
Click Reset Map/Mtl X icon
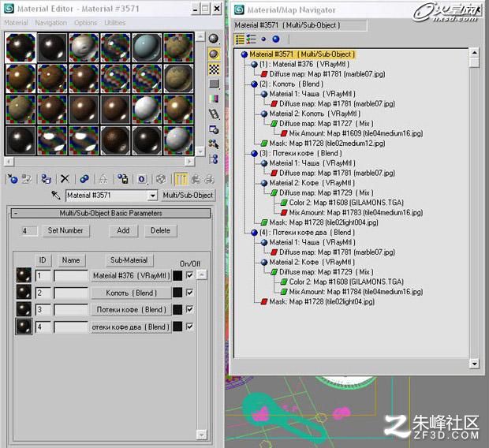[x=65, y=179]
